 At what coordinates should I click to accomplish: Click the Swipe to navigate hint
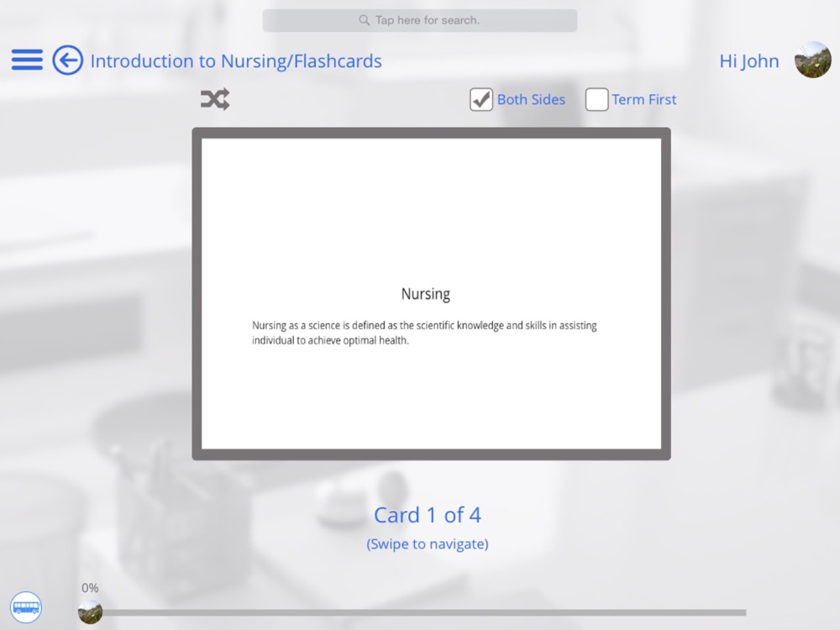pyautogui.click(x=427, y=543)
